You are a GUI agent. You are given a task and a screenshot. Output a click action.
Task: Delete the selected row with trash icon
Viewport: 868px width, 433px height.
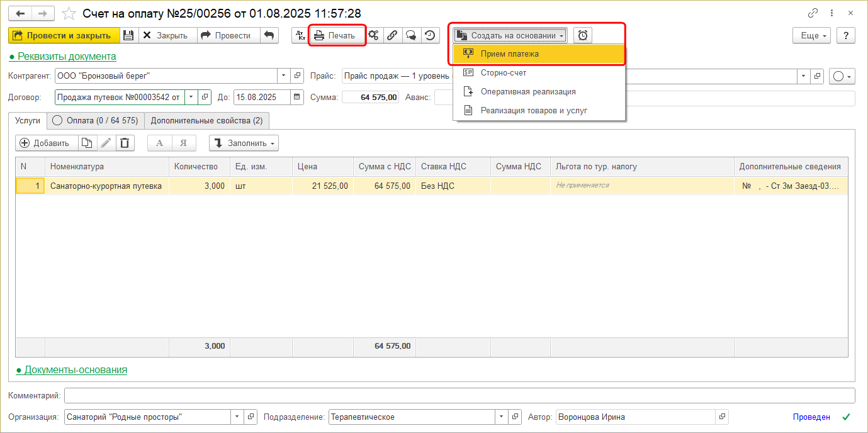pos(125,143)
